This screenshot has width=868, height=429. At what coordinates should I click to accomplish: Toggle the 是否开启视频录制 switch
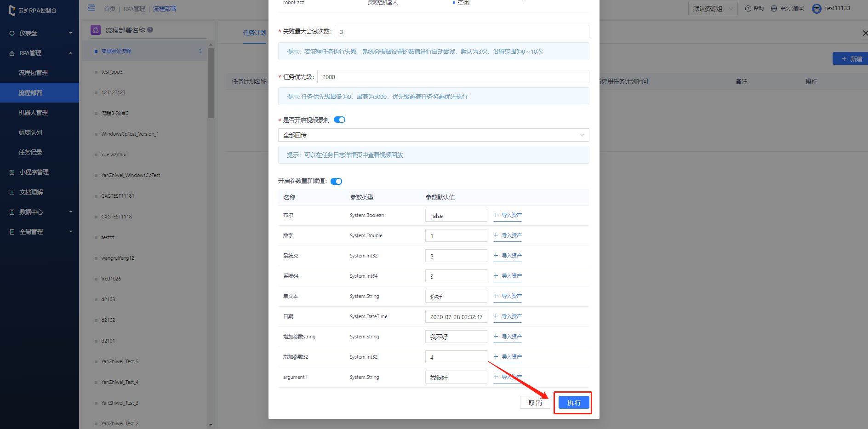coord(339,120)
